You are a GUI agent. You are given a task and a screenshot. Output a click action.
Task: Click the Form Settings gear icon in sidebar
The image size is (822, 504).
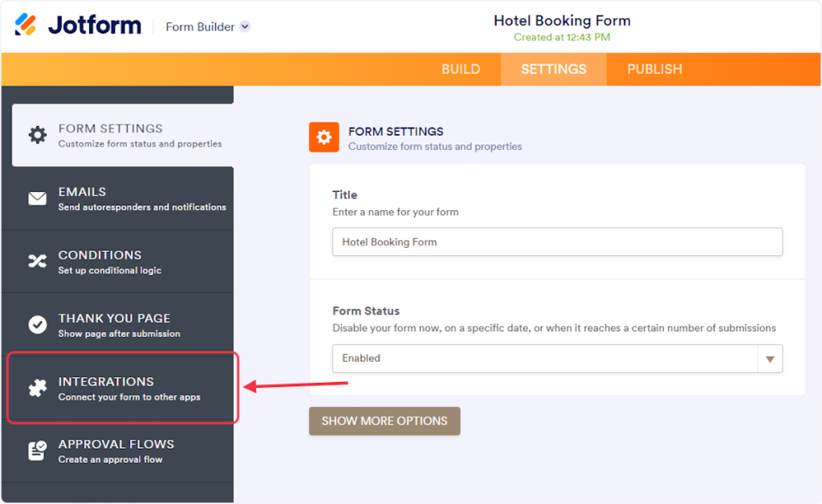click(x=38, y=135)
